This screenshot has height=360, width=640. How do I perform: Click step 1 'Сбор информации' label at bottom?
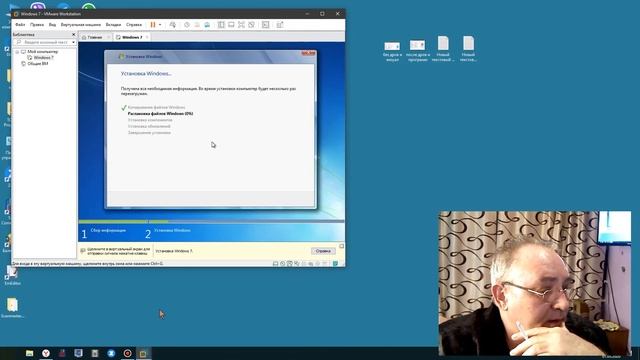click(x=108, y=230)
